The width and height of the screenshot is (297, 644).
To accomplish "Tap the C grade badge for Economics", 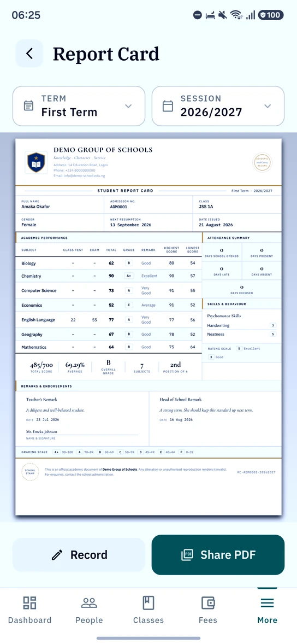I will tap(129, 305).
